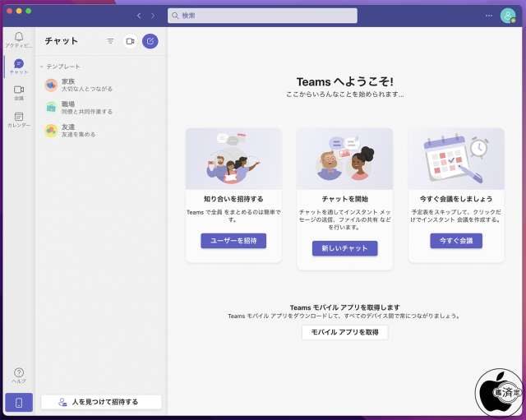Click the チャット panel heading
The image size is (526, 420).
pos(62,41)
